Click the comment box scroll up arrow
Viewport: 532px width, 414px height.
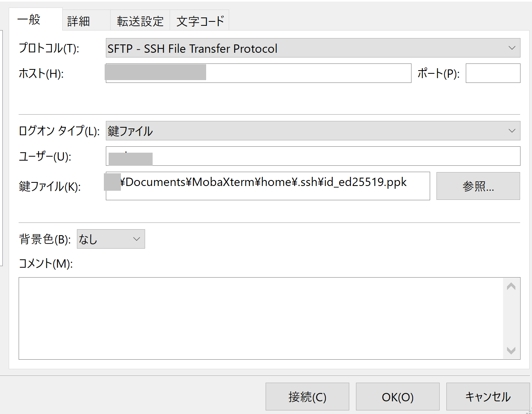[511, 286]
